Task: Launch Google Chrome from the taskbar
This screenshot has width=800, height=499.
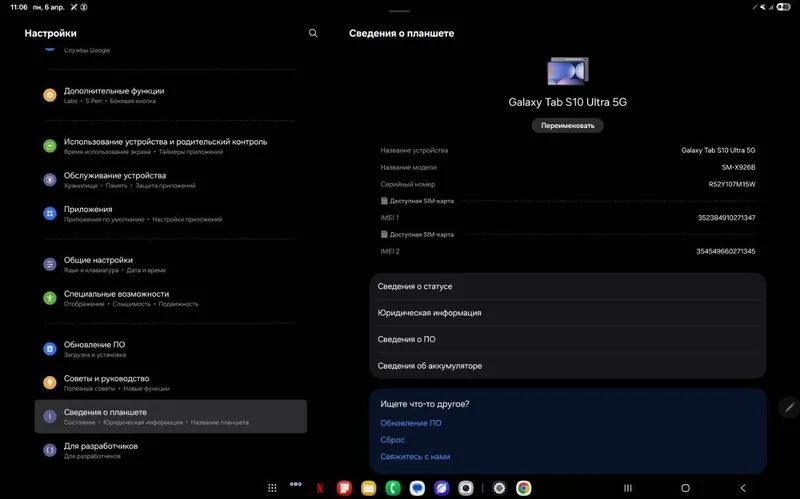Action: click(x=523, y=488)
